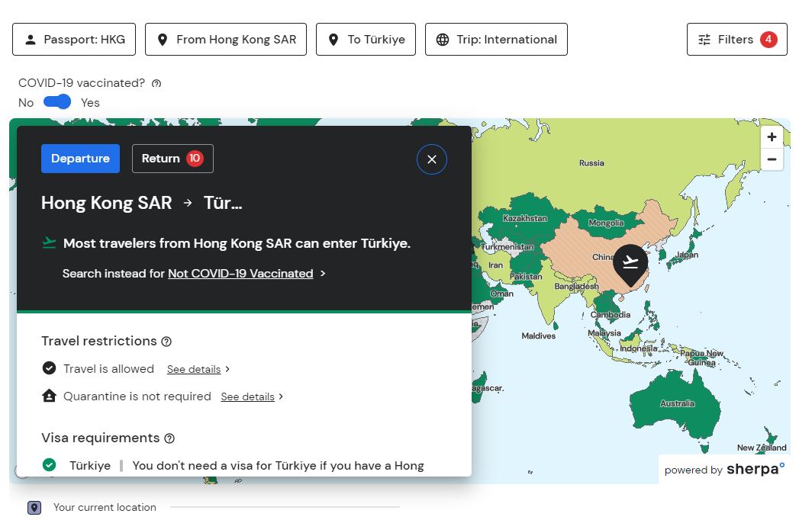Click the globe icon in Trip button
Screen dimensions: 812x520
(443, 40)
